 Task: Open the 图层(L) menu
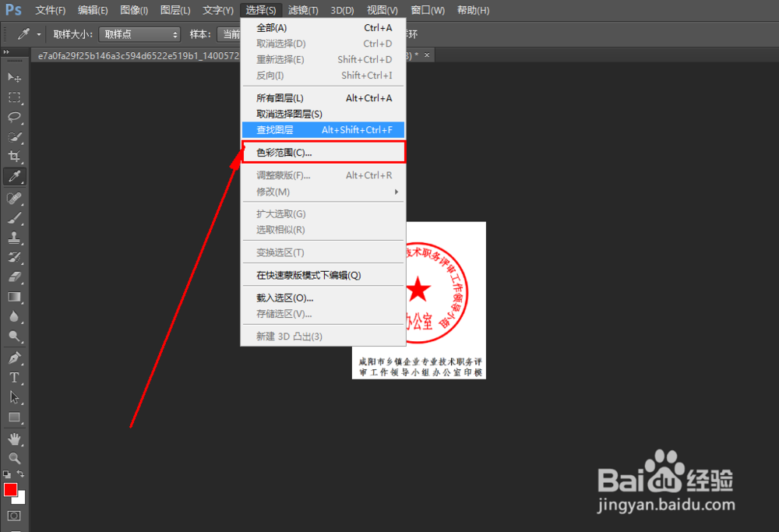[x=175, y=10]
